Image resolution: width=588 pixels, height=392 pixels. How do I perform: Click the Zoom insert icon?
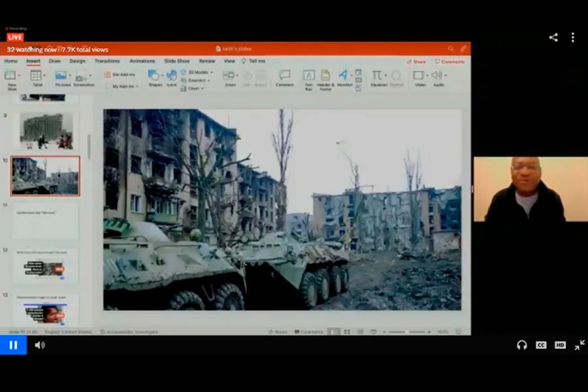click(229, 75)
